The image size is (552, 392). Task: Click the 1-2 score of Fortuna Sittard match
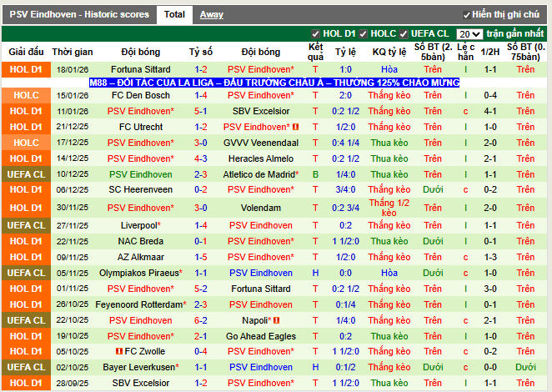pyautogui.click(x=201, y=69)
